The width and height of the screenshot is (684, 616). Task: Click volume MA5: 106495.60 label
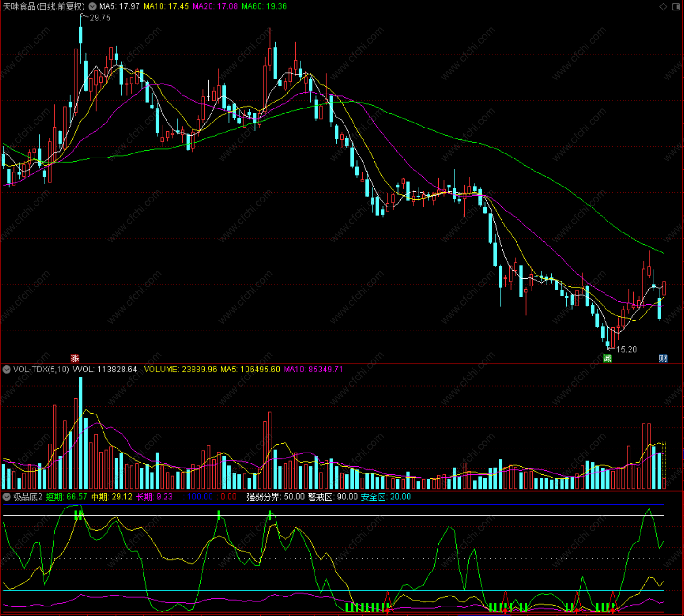pos(250,370)
